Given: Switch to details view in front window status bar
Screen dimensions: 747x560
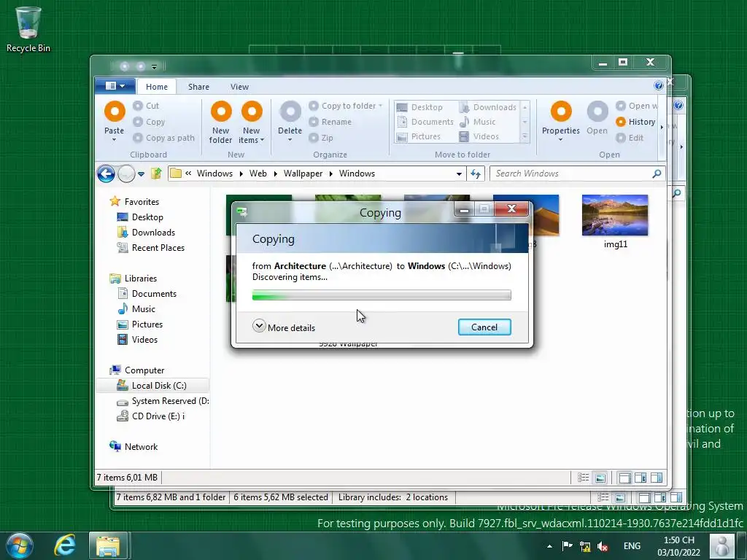Looking at the screenshot, I should pyautogui.click(x=583, y=478).
